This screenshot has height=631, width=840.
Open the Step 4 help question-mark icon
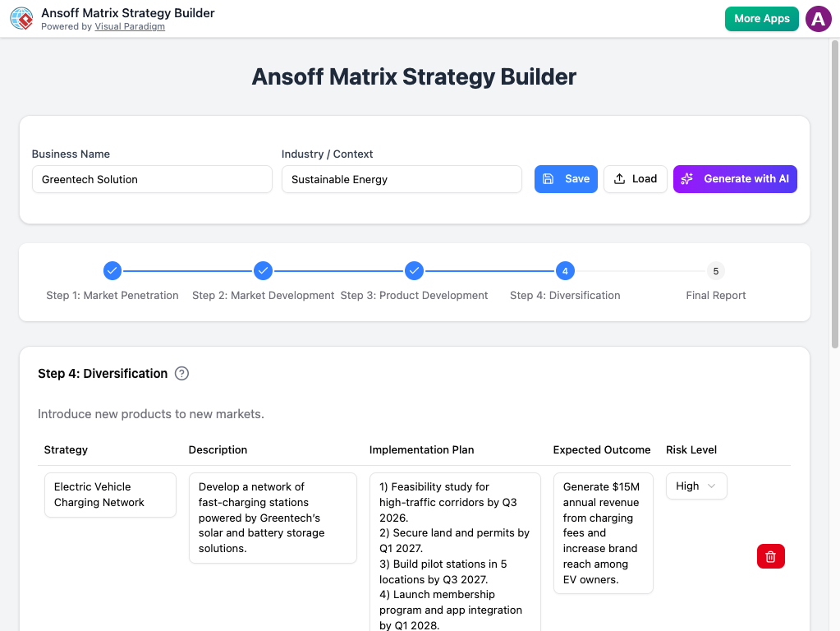[181, 373]
